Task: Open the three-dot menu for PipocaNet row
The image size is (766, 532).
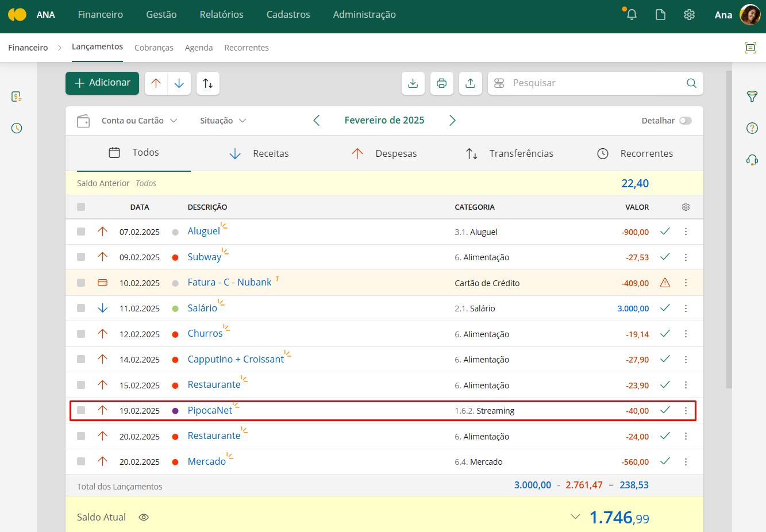Action: click(686, 411)
